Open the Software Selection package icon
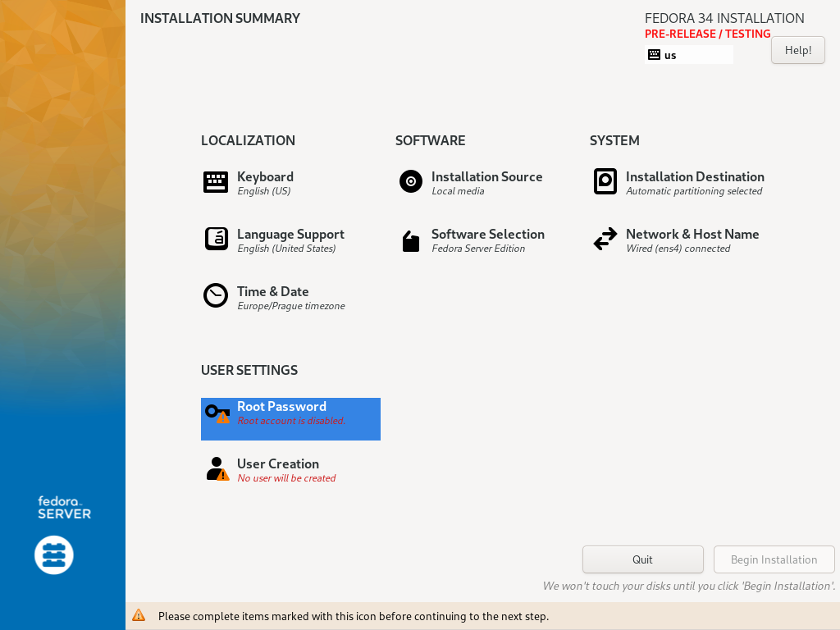840x630 pixels. 411,241
